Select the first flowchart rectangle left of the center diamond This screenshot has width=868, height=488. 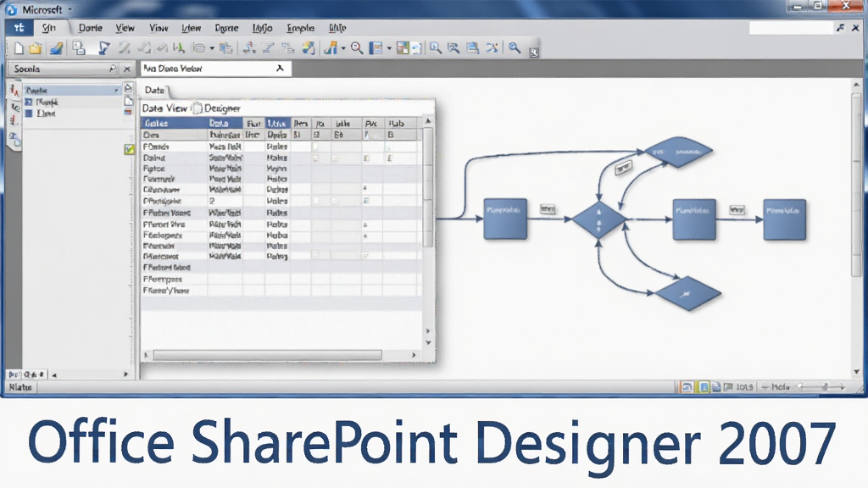point(505,219)
